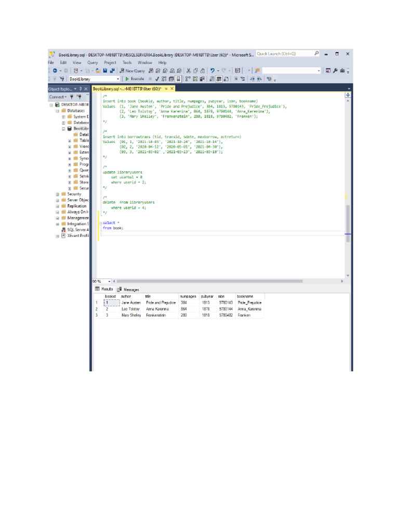Select the Tables folder in Object Explorer

point(81,140)
